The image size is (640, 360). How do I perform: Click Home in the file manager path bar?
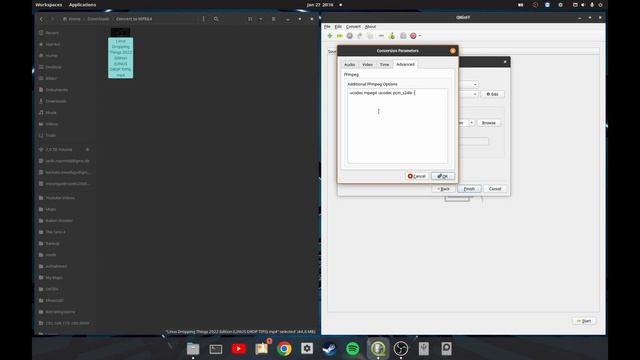(x=72, y=19)
